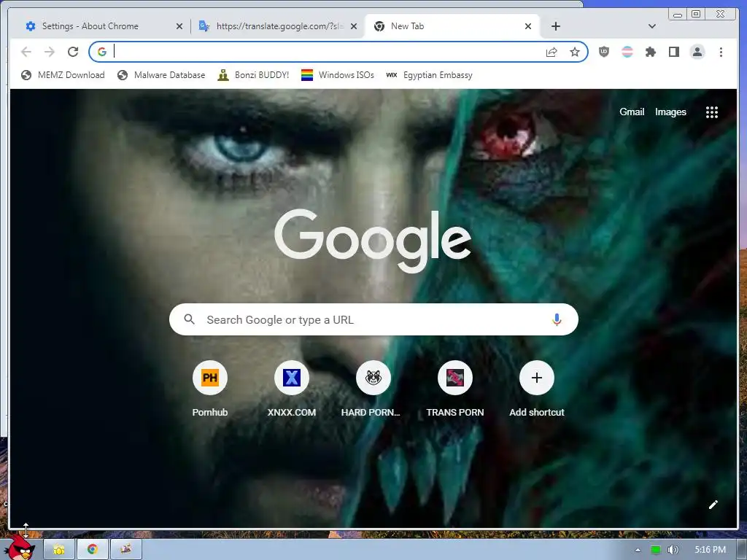Close the New Tab tab

coord(528,26)
